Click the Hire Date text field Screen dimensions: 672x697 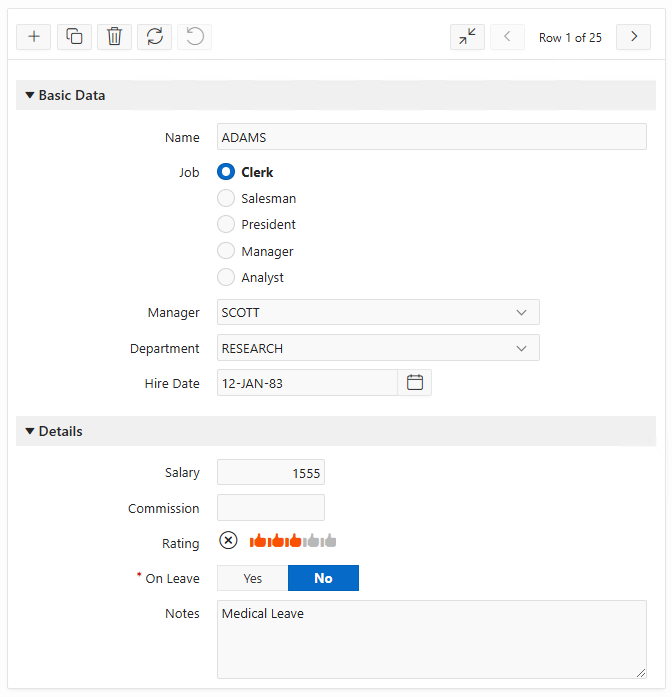pos(307,383)
